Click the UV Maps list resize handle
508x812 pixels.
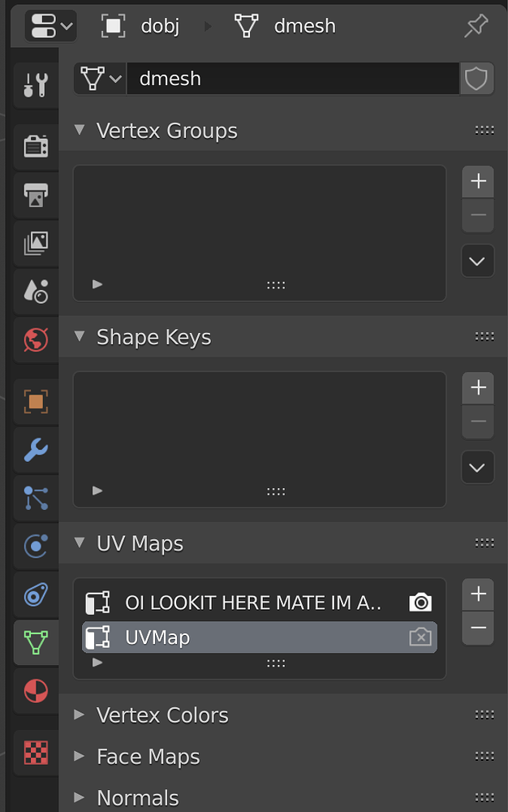click(x=276, y=663)
